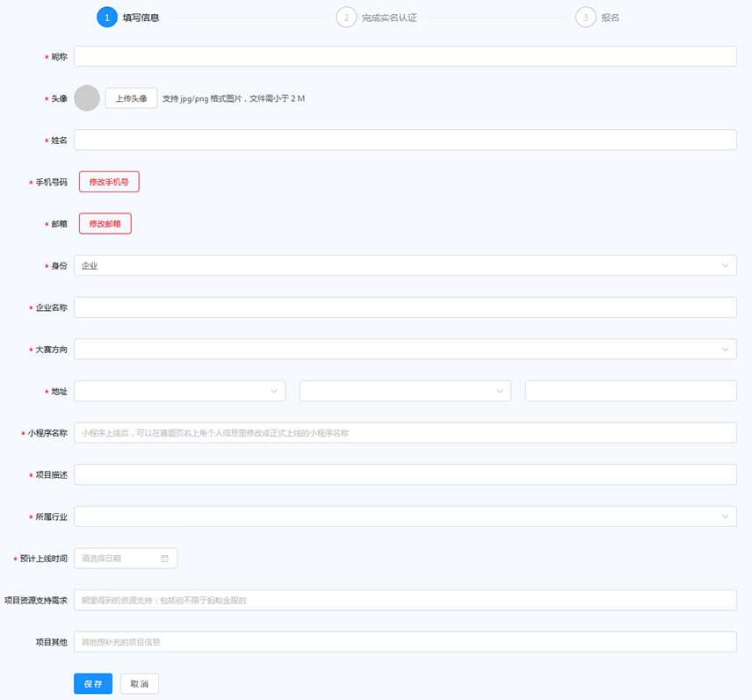This screenshot has height=700, width=752.
Task: Open the second 地址 city dropdown
Action: (x=405, y=391)
